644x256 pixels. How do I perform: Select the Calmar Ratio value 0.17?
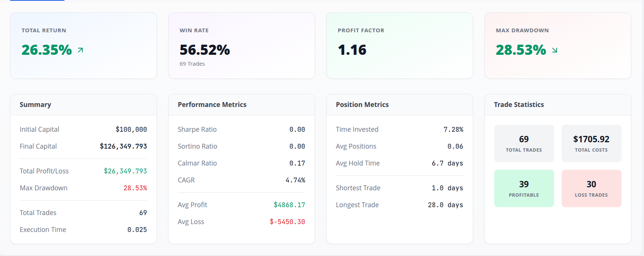(297, 163)
